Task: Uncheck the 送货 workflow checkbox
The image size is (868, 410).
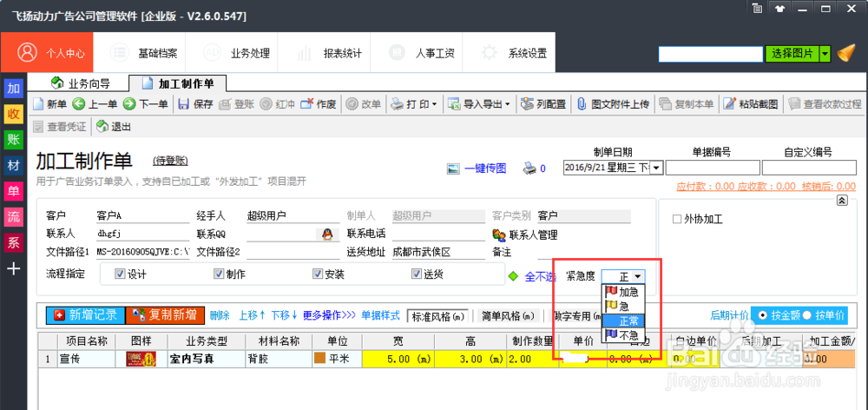Action: point(417,274)
